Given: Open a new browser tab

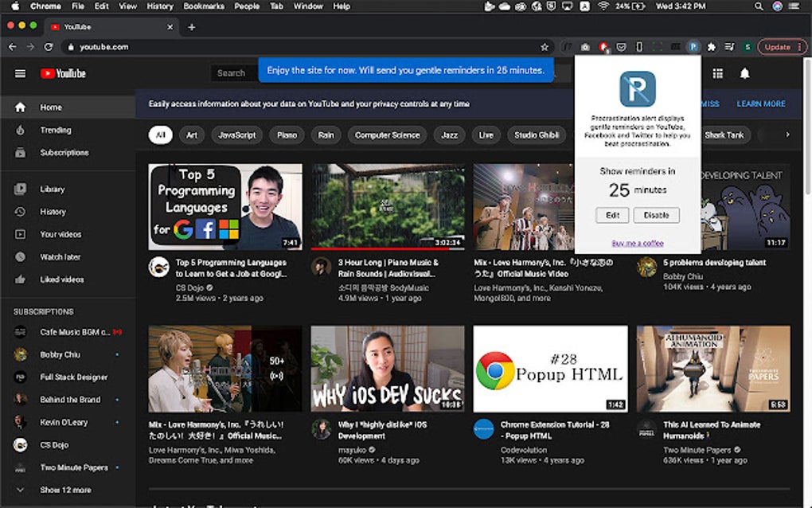Looking at the screenshot, I should tap(191, 27).
